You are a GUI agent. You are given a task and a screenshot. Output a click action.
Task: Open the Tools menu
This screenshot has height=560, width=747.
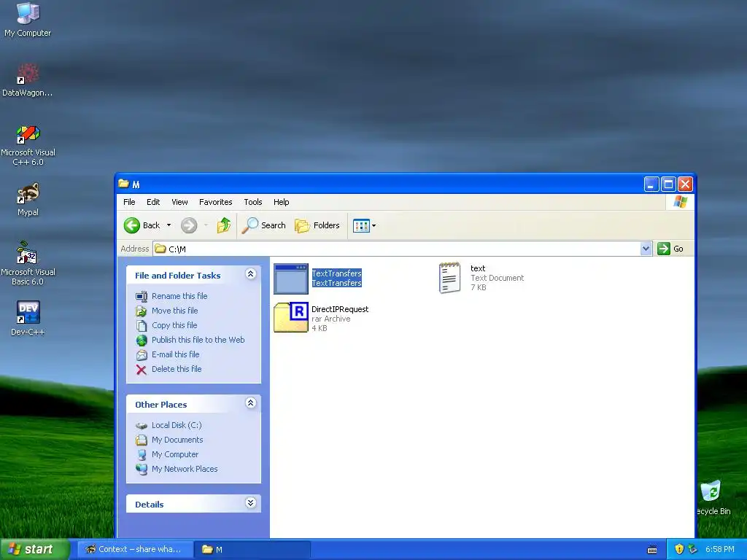253,202
